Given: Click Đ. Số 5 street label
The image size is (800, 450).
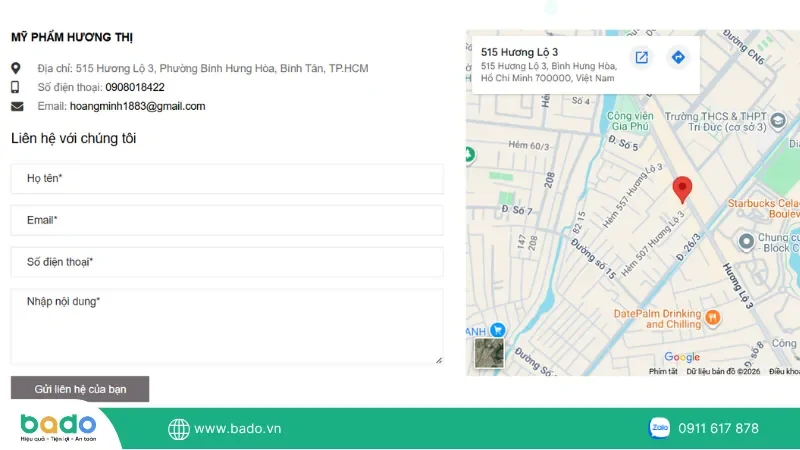Looking at the screenshot, I should (x=623, y=143).
